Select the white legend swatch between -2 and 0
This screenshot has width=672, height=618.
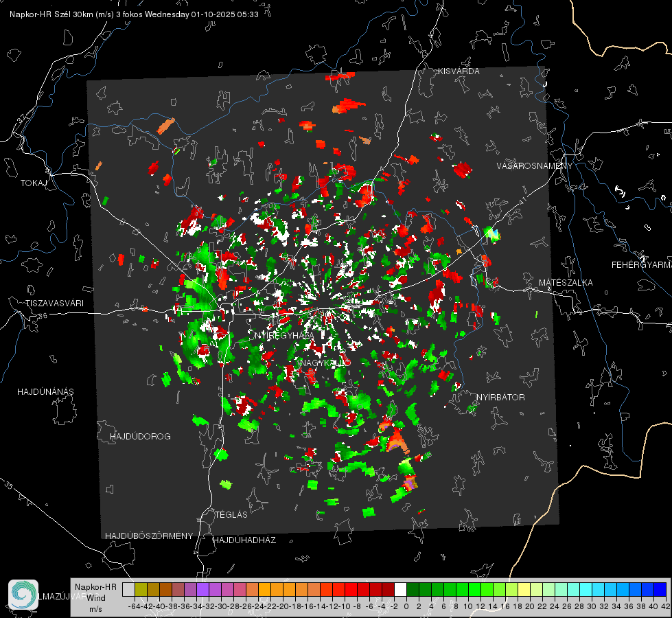(400, 589)
